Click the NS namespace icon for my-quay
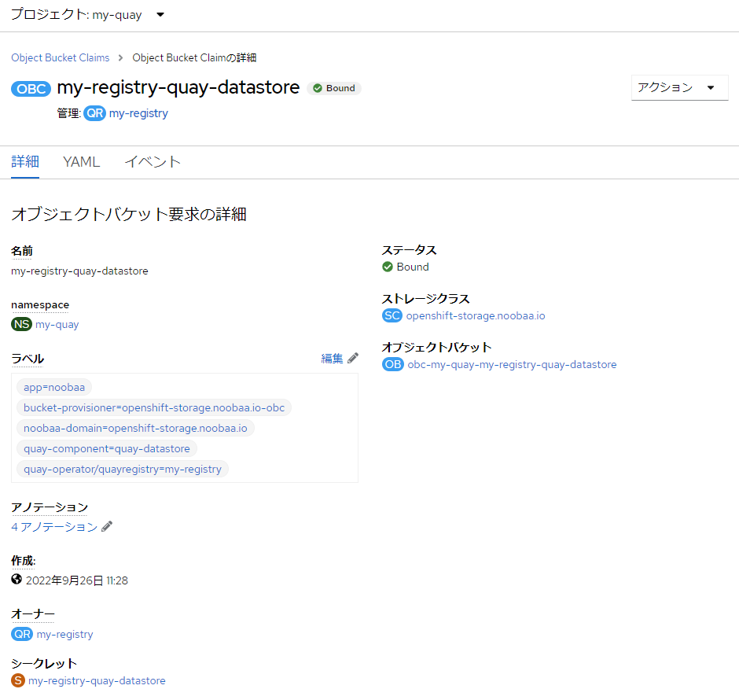739x700 pixels. tap(20, 324)
